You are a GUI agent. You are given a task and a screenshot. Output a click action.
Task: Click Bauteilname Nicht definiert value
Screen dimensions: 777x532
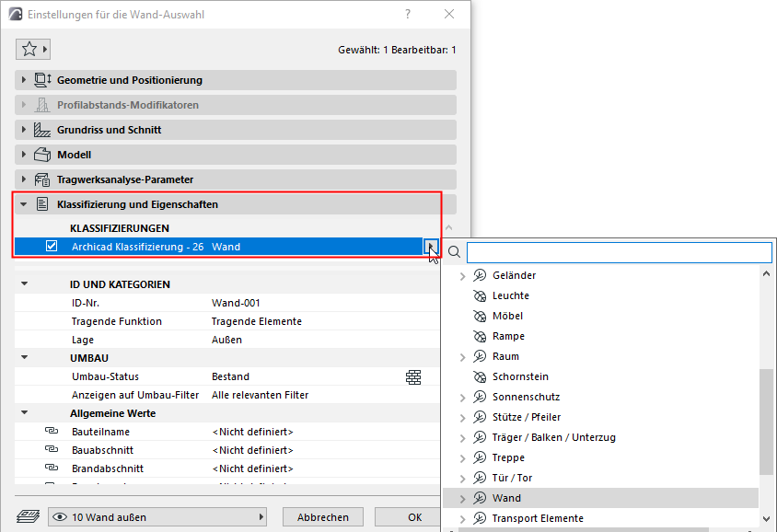(x=252, y=432)
